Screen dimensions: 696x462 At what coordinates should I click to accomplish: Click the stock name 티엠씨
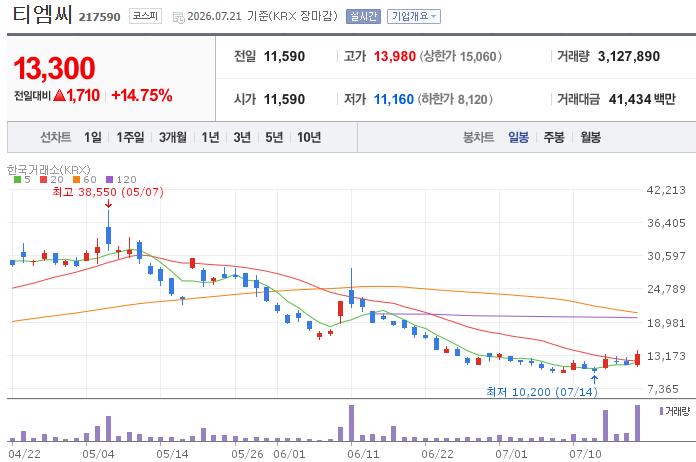(x=42, y=14)
